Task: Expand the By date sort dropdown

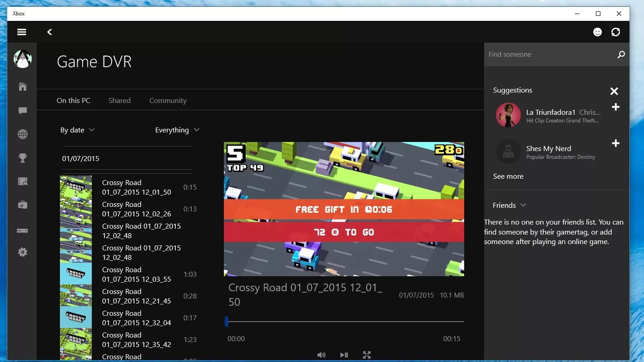Action: click(77, 130)
